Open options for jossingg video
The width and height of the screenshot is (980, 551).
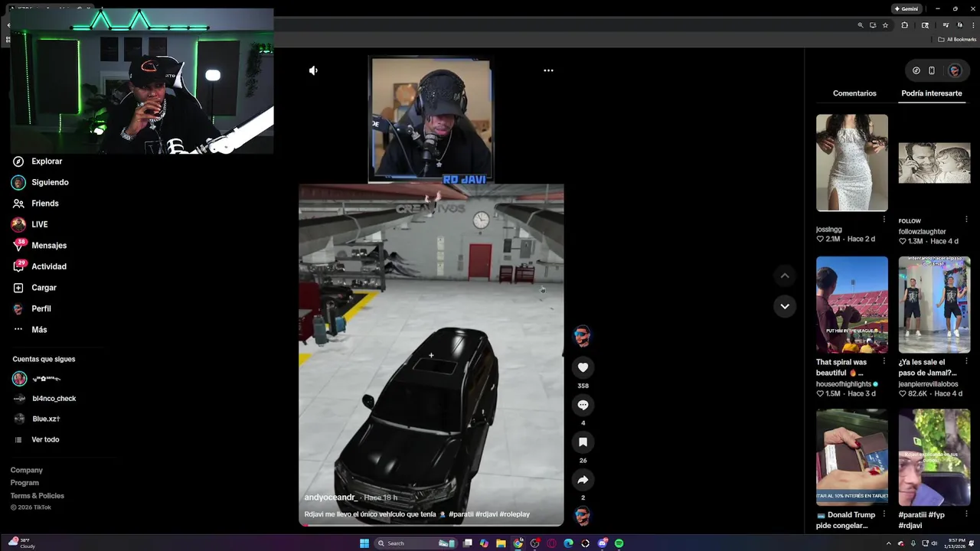[884, 220]
